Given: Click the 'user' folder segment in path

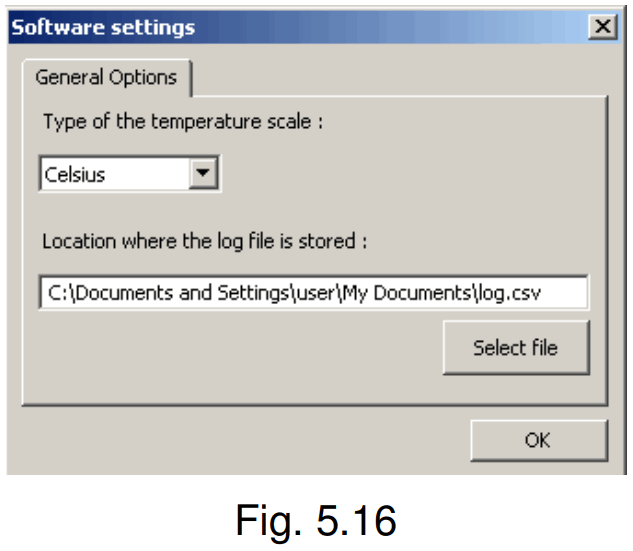Looking at the screenshot, I should 317,293.
